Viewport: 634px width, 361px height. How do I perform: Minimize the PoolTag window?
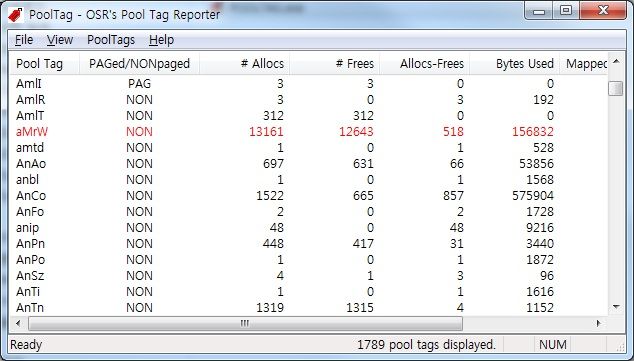coord(539,11)
